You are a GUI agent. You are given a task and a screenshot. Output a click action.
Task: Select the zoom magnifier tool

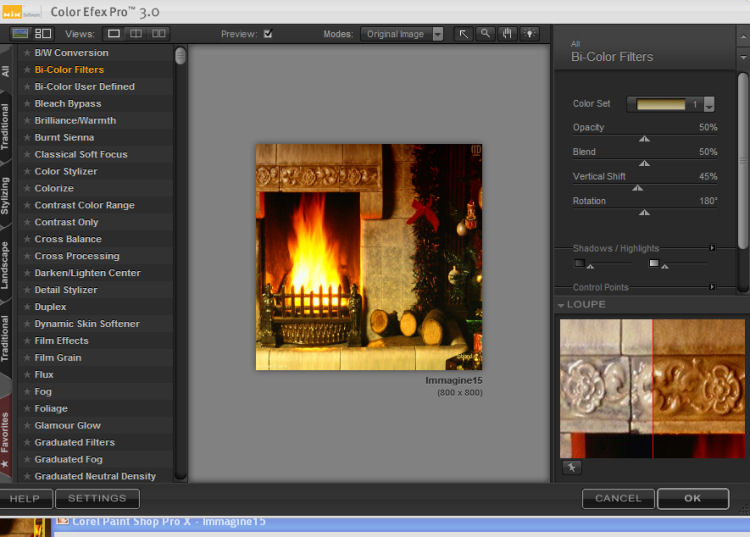point(485,34)
